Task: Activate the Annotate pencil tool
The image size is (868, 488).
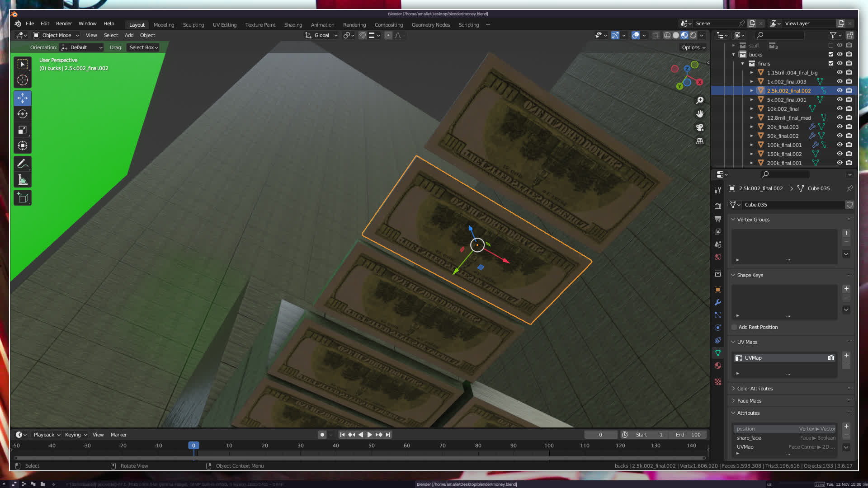Action: point(23,164)
